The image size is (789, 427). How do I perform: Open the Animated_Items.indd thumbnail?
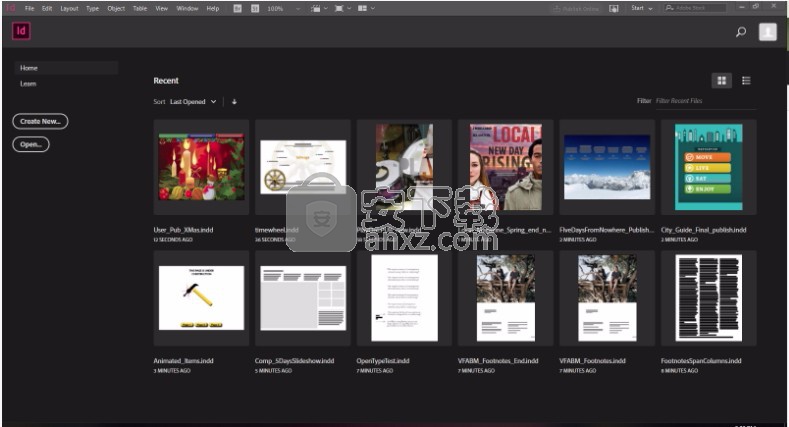(x=201, y=298)
